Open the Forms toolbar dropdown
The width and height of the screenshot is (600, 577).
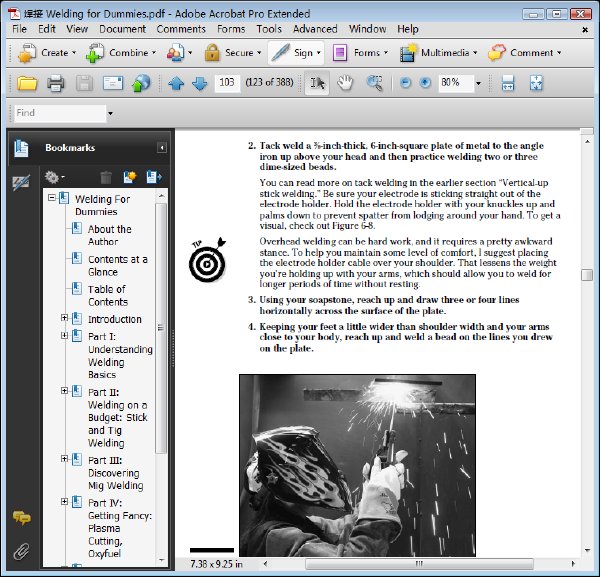tap(360, 53)
